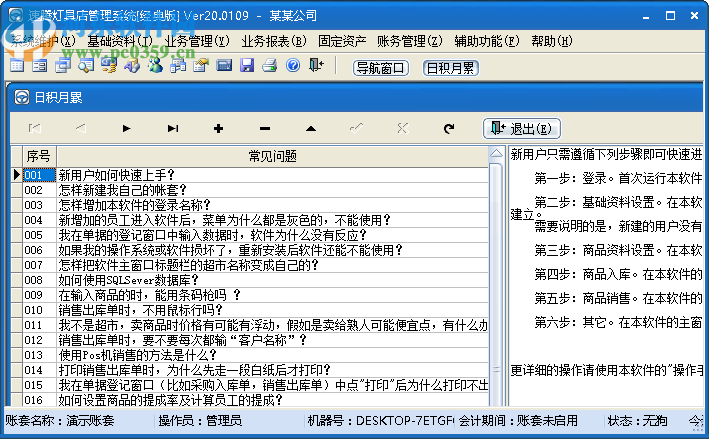Click the 导航窗口 button
This screenshot has width=709, height=439.
381,68
